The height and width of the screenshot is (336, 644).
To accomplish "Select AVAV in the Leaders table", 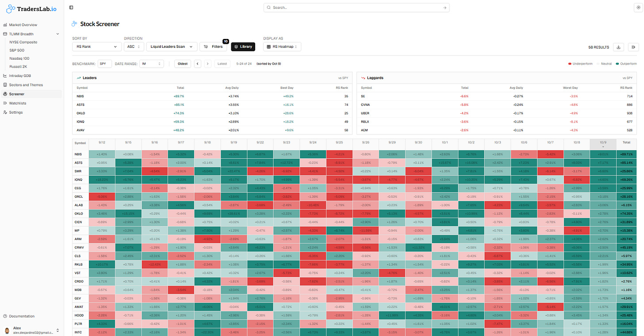I will 80,130.
